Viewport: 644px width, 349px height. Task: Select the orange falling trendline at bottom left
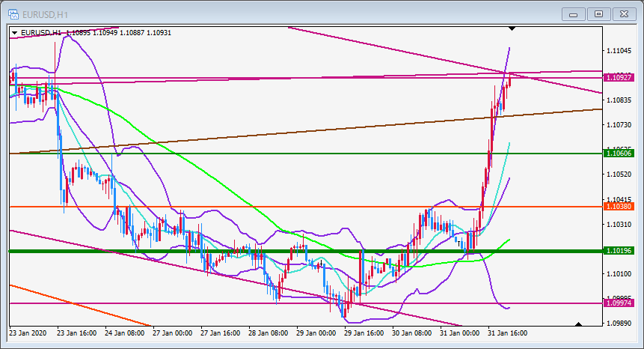[x=80, y=306]
